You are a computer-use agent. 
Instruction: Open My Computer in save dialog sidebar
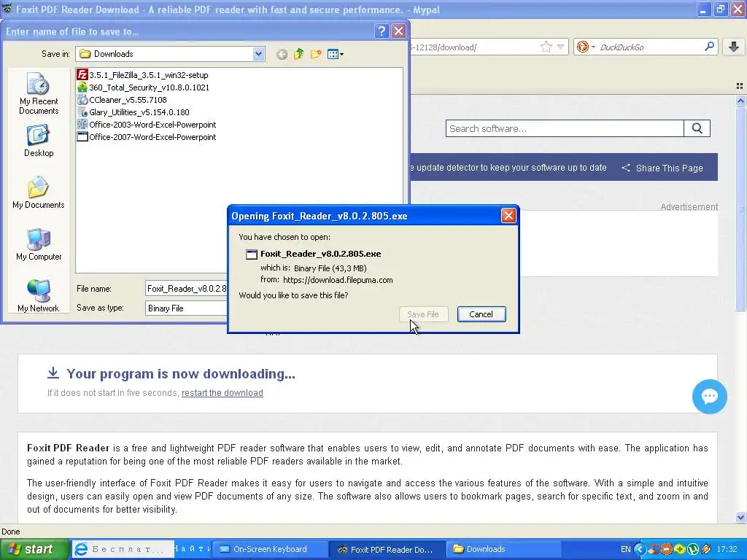[39, 244]
